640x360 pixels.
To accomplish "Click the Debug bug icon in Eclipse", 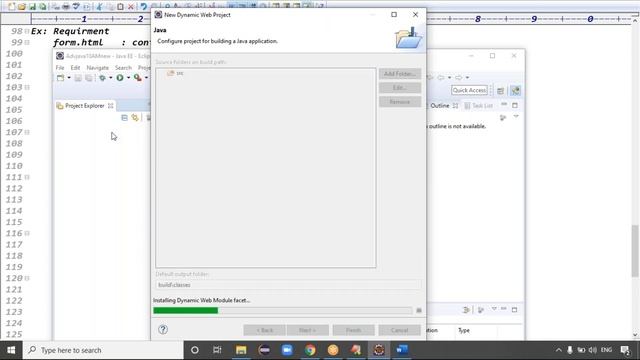I will coord(102,78).
